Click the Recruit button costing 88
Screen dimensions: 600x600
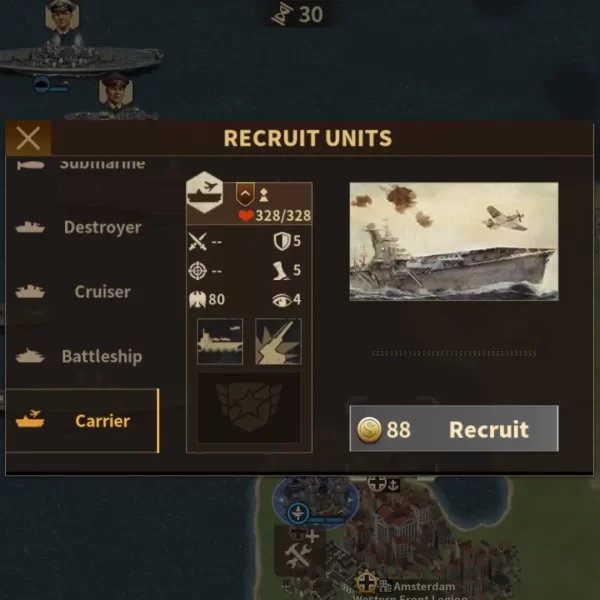454,429
